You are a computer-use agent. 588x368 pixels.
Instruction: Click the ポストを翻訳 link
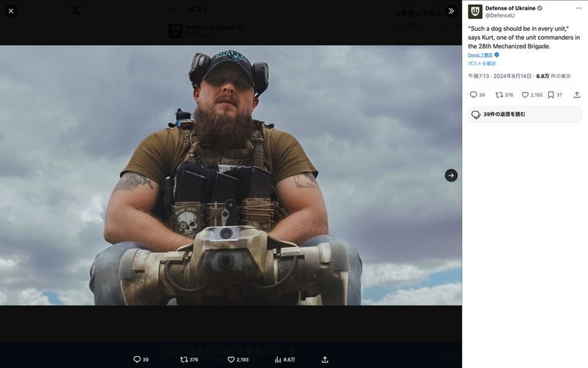pyautogui.click(x=481, y=63)
